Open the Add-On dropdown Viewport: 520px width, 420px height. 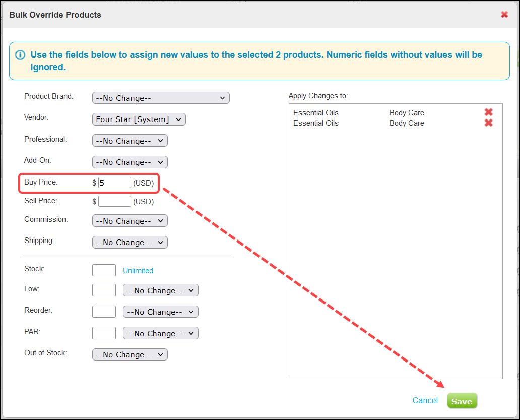(129, 162)
